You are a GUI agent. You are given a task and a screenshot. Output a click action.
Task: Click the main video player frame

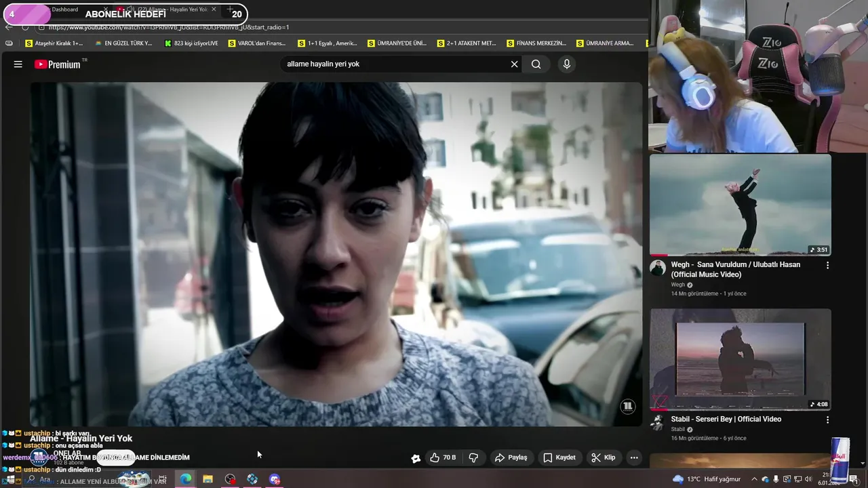(336, 254)
